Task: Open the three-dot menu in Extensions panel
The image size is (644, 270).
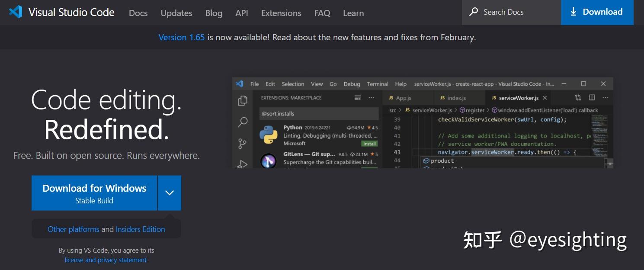Action: coord(372,98)
